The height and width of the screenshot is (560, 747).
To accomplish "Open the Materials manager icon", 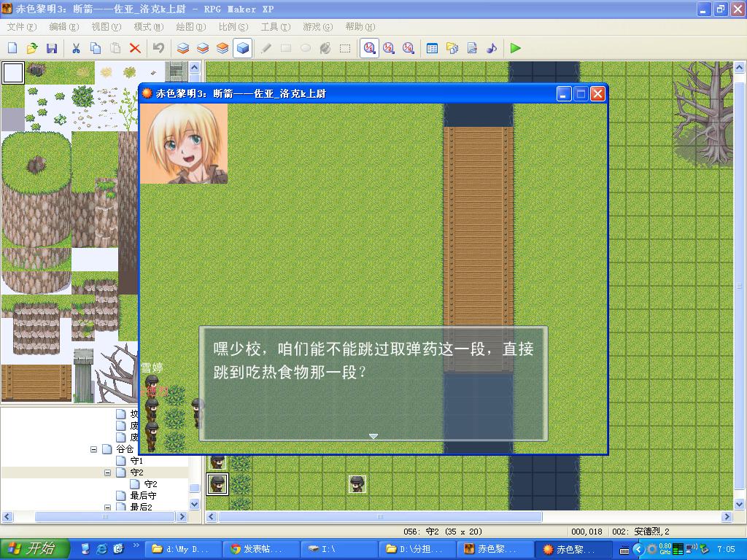I will point(452,48).
